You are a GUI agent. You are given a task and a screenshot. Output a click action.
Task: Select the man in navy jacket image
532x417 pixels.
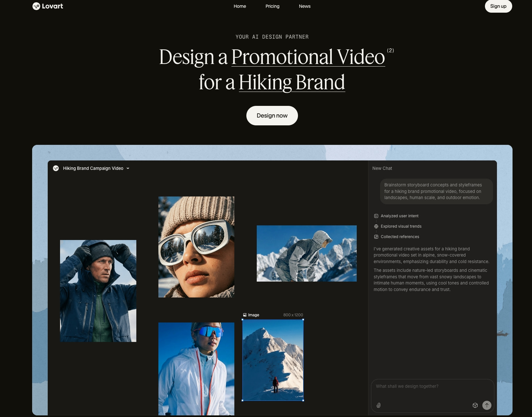[x=98, y=291]
